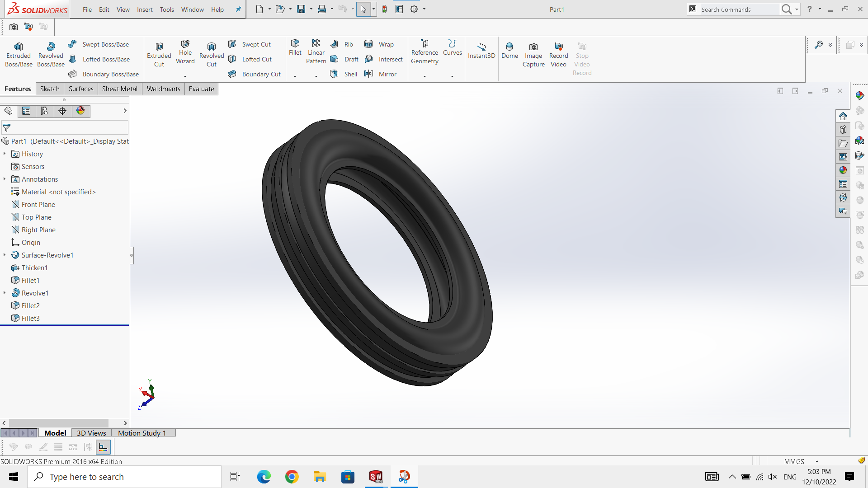Click the feature tree filter box
This screenshot has width=868, height=488.
[65, 128]
